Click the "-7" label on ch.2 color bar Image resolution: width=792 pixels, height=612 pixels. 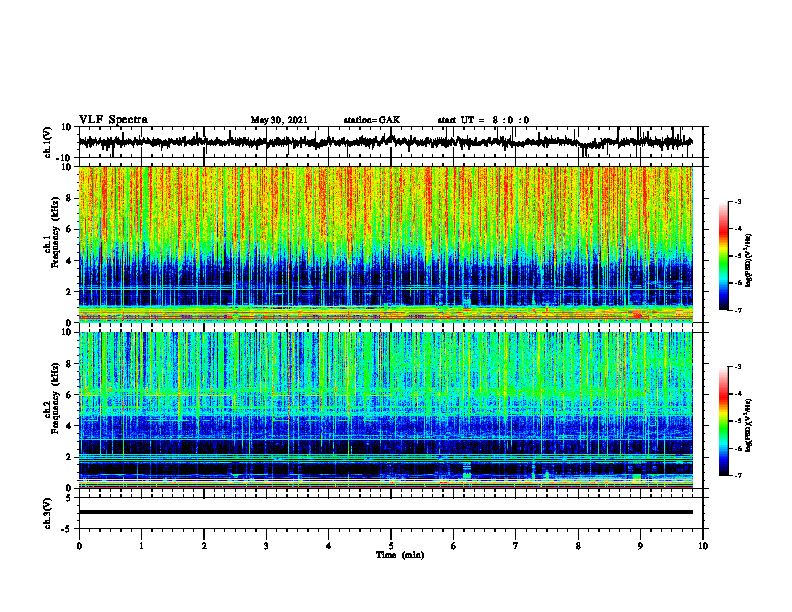point(737,475)
